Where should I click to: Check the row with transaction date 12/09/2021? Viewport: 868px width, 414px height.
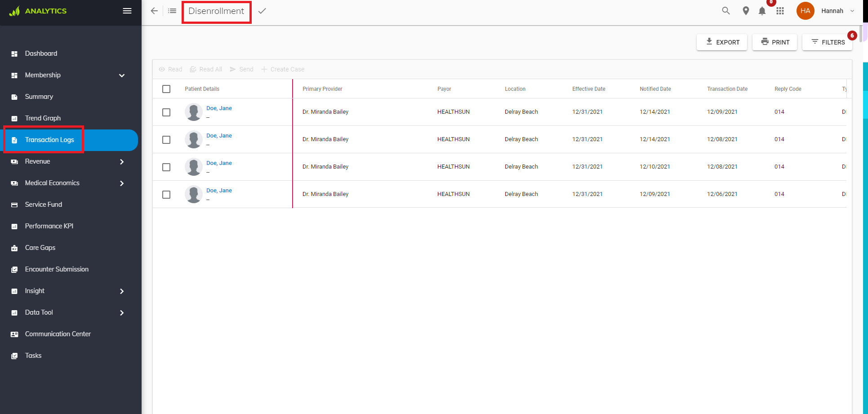tap(166, 112)
